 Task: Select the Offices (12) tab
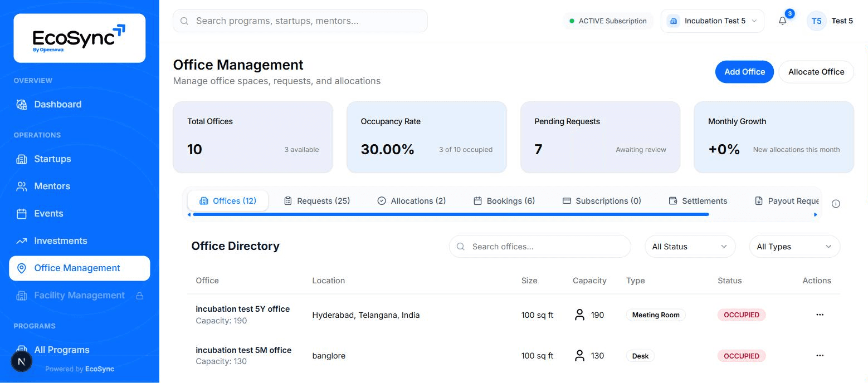click(x=228, y=201)
